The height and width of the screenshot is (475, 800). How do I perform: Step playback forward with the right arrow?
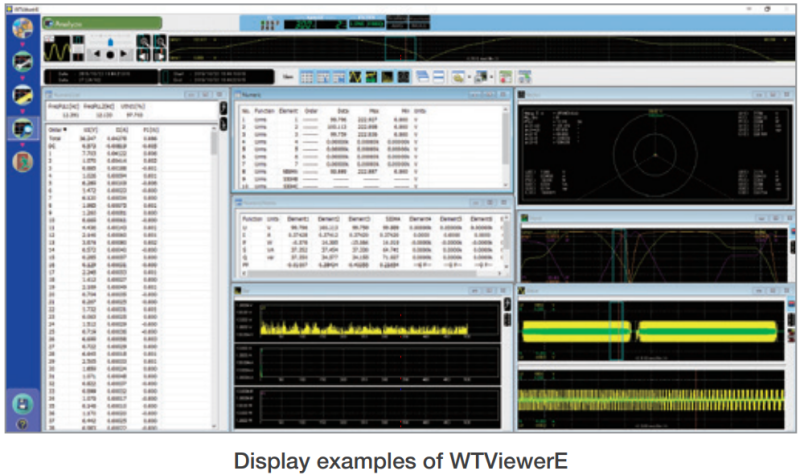tap(124, 54)
